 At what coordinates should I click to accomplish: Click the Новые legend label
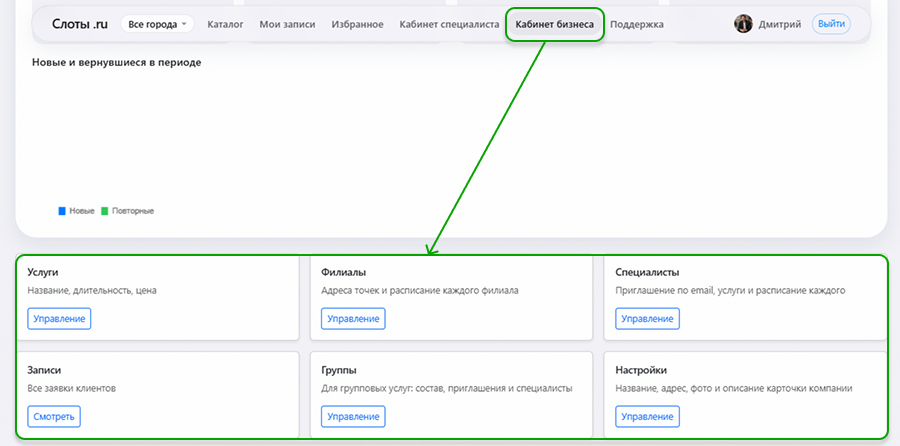point(82,211)
